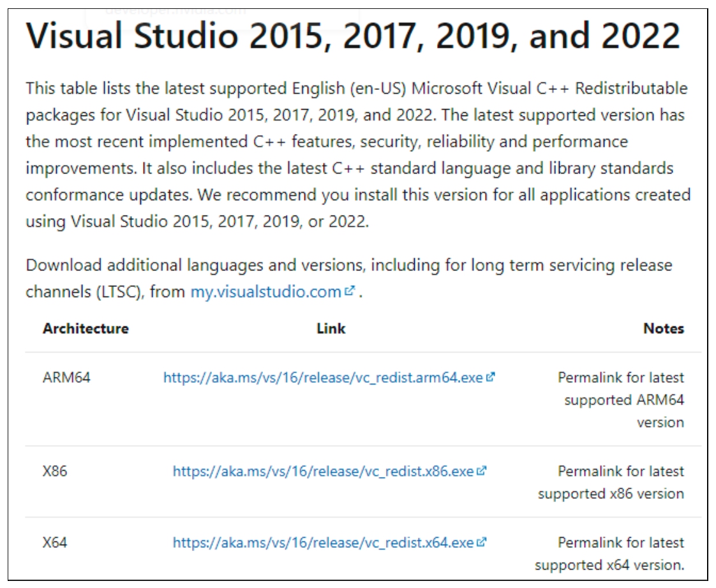The height and width of the screenshot is (588, 716).
Task: Click the x64 version notes text
Action: tap(609, 554)
